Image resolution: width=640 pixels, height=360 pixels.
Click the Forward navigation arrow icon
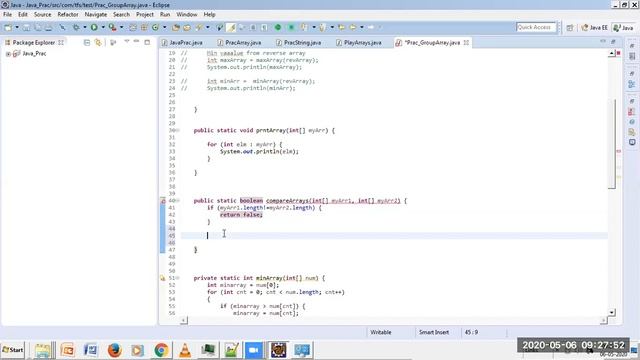click(x=371, y=27)
